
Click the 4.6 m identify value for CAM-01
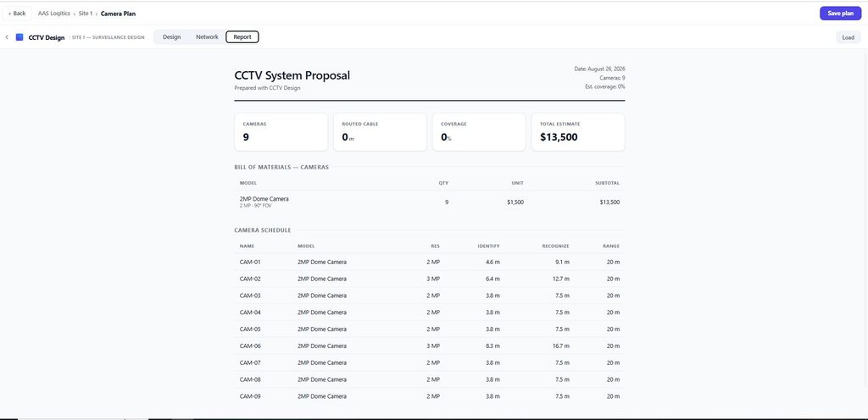pos(492,262)
